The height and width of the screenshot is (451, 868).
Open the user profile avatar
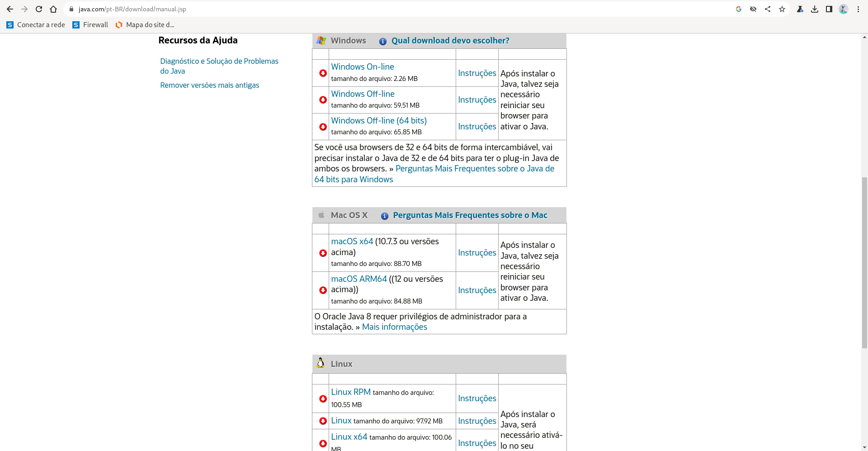pyautogui.click(x=844, y=9)
